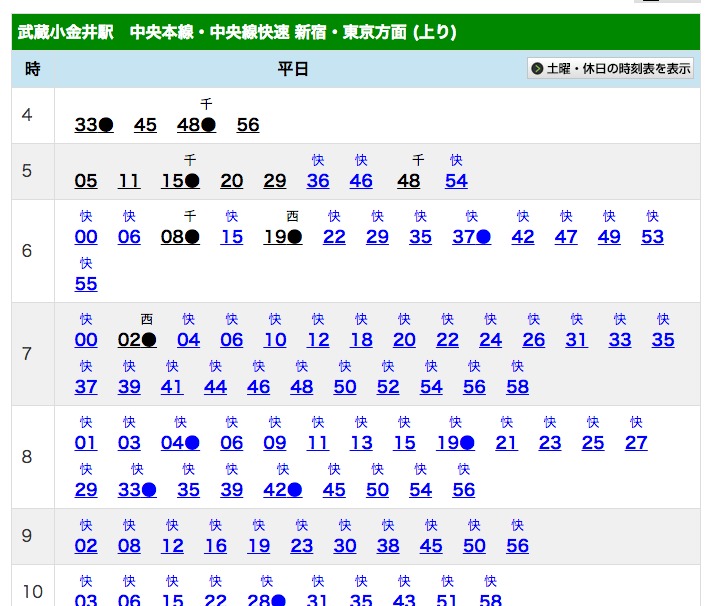Click the 9:30 rapid train time
The image size is (710, 606).
(345, 546)
